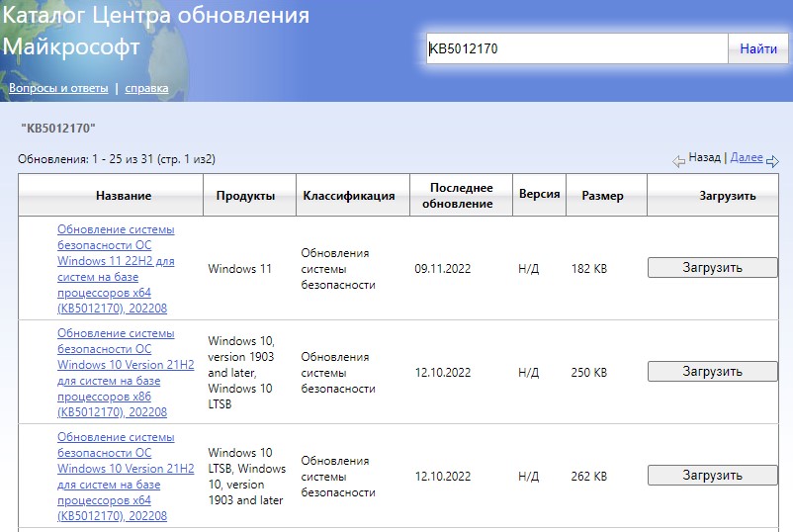The image size is (793, 532).
Task: Select the 250 KB size cell
Action: click(x=589, y=372)
